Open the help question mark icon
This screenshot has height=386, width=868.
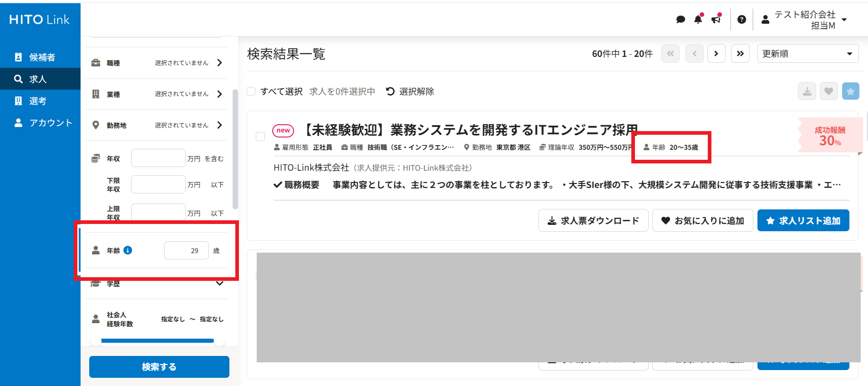click(x=741, y=20)
